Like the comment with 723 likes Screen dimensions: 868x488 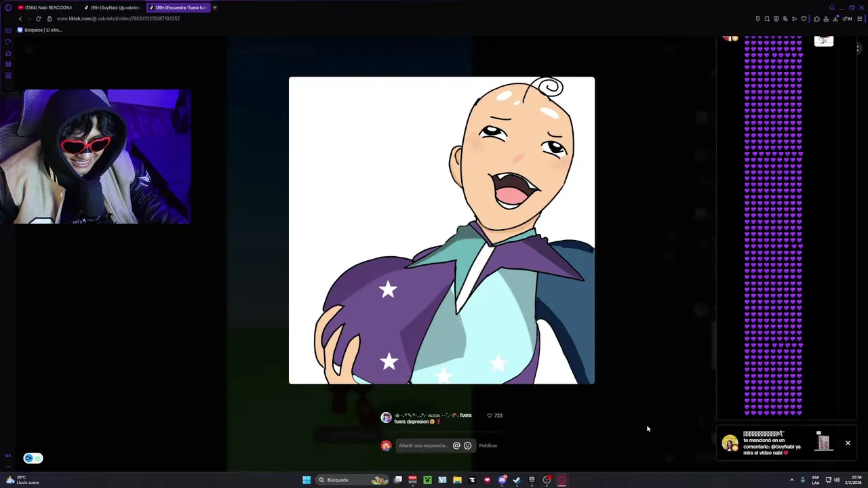[490, 415]
